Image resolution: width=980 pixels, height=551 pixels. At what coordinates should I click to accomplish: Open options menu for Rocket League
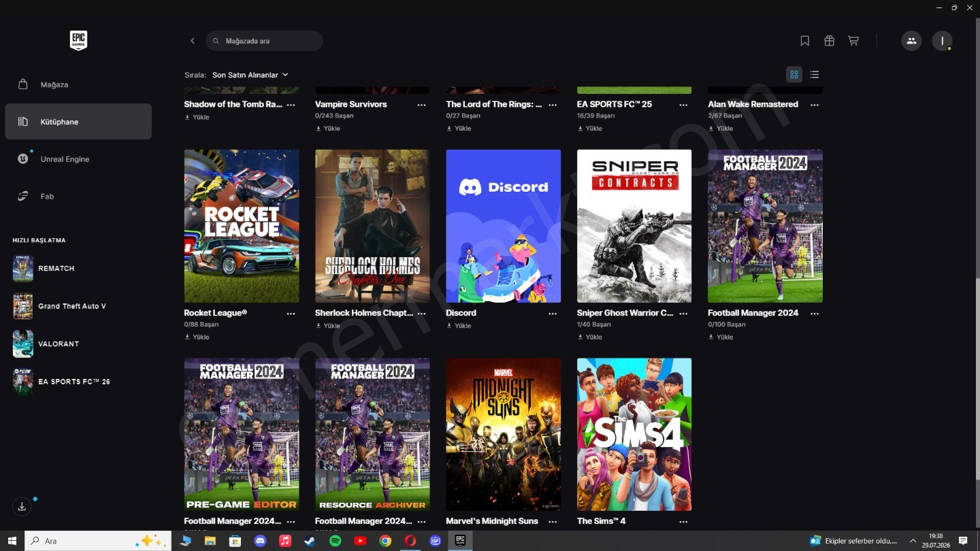[x=291, y=314]
